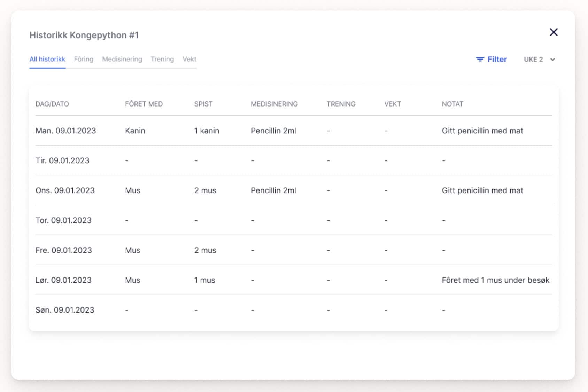Viewport: 588px width, 392px height.
Task: Click the NOTAT column header
Action: 452,104
